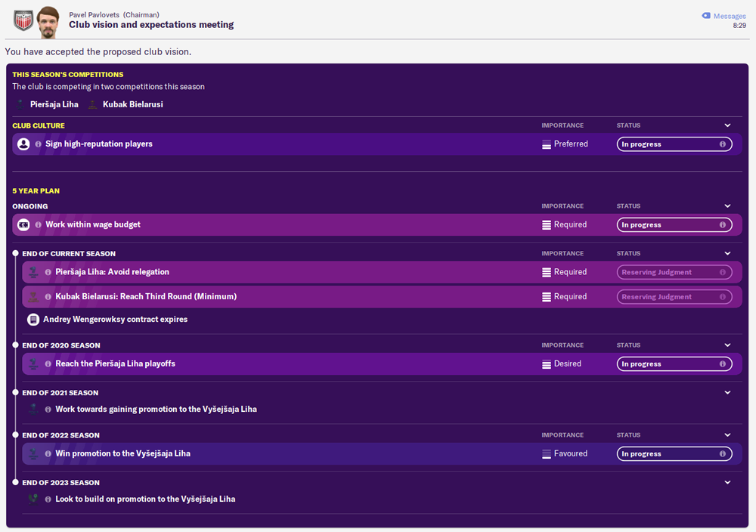756x532 pixels.
Task: Show info for Avoid relegation objective
Action: click(x=48, y=272)
